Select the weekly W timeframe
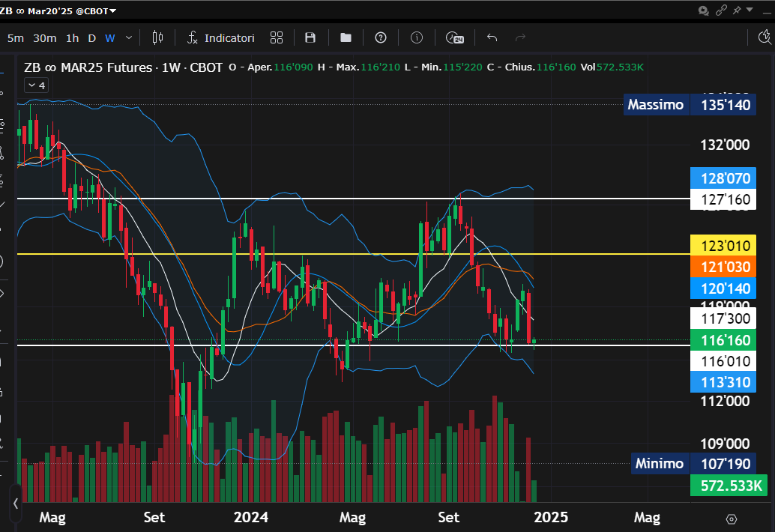 (109, 37)
